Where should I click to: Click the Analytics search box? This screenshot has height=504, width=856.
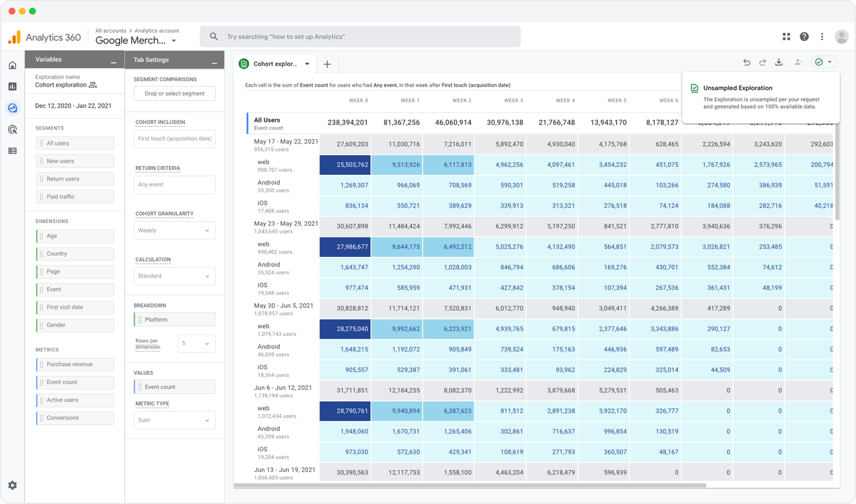coord(360,36)
